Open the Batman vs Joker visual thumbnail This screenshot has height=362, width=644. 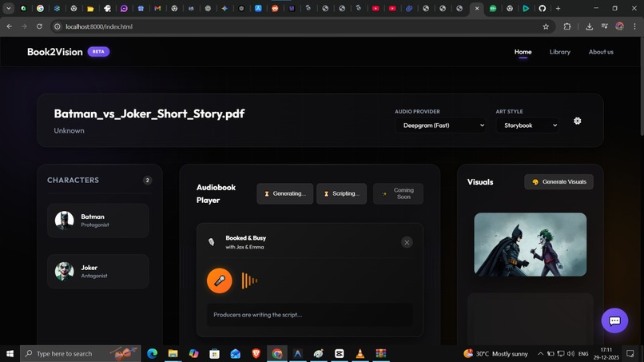point(531,244)
